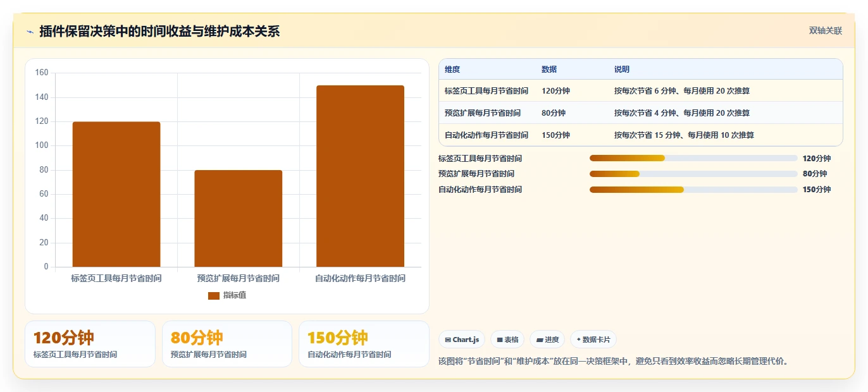Click the lightning icon beside the title
The height and width of the screenshot is (392, 868).
(x=30, y=32)
